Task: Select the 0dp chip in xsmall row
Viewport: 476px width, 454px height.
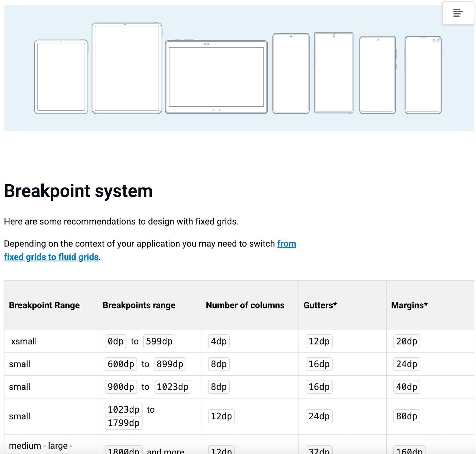Action: click(115, 341)
